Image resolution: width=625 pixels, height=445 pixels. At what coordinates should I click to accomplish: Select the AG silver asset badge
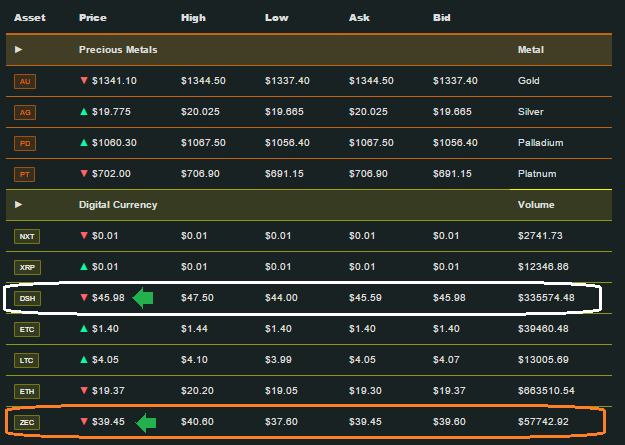(x=25, y=112)
